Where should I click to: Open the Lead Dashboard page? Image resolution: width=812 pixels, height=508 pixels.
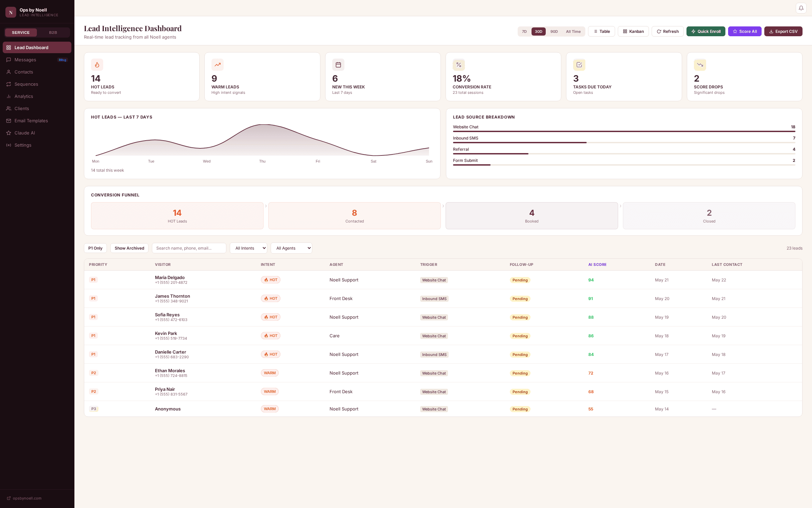pyautogui.click(x=37, y=47)
